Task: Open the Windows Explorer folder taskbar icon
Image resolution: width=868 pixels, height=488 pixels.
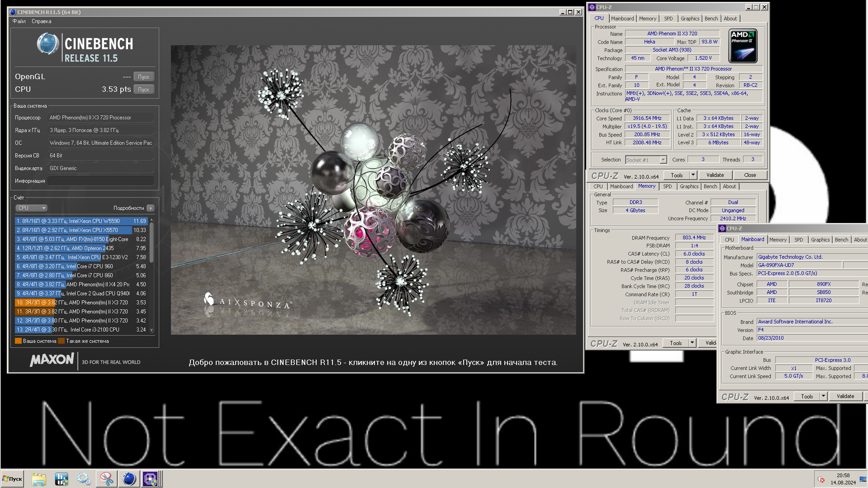Action: pos(39,479)
